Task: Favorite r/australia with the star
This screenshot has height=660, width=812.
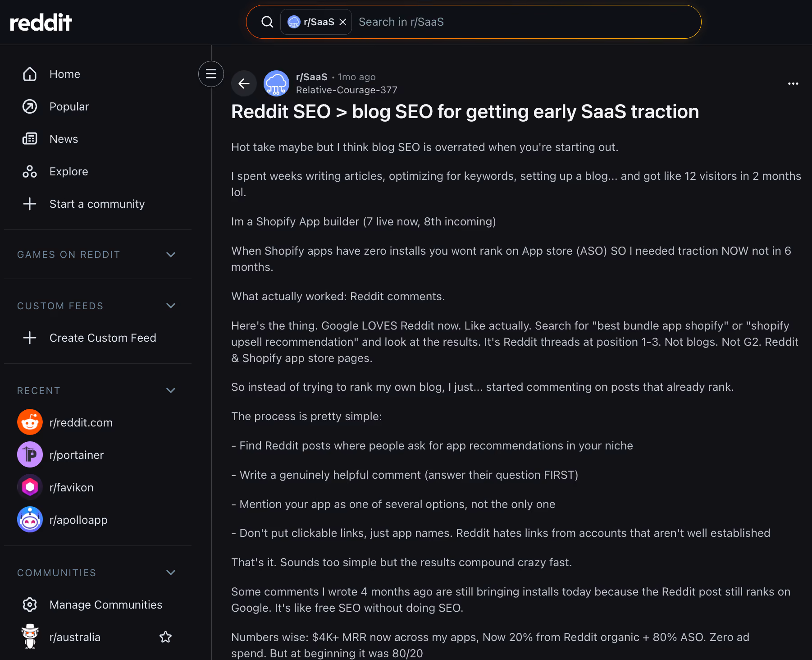Action: tap(166, 637)
